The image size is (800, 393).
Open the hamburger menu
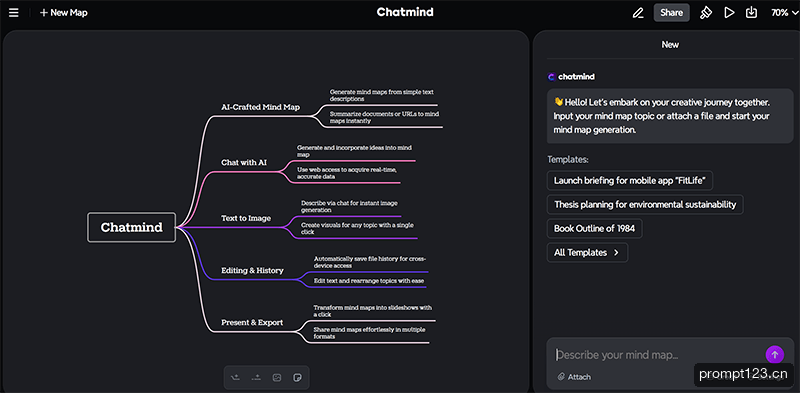point(14,13)
